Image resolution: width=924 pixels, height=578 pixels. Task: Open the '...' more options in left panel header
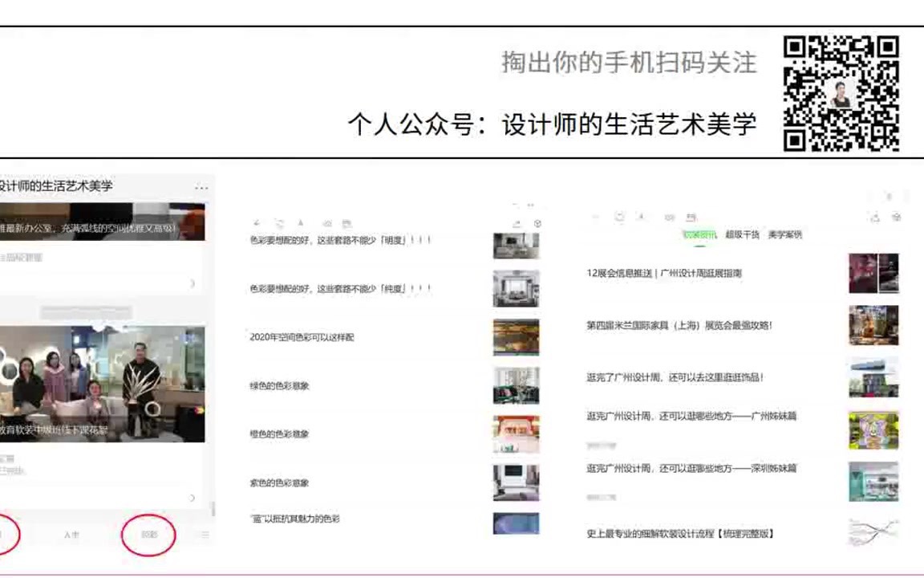201,186
